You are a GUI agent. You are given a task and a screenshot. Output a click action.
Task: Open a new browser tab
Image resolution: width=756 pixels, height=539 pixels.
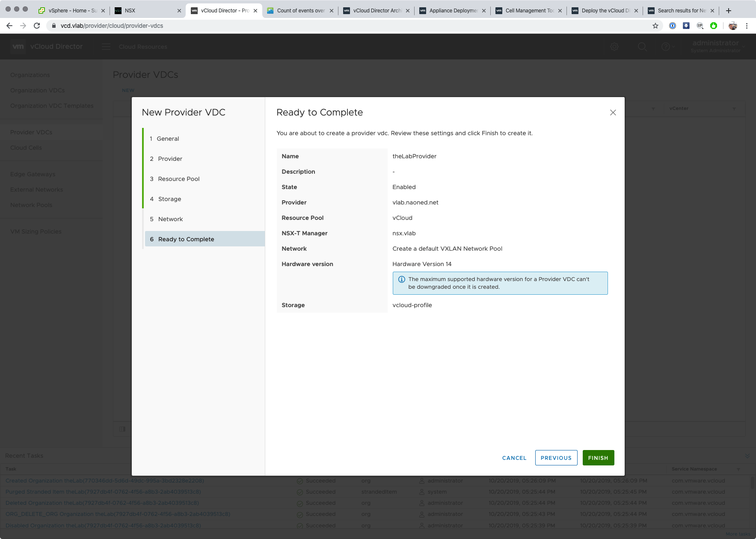pos(729,11)
